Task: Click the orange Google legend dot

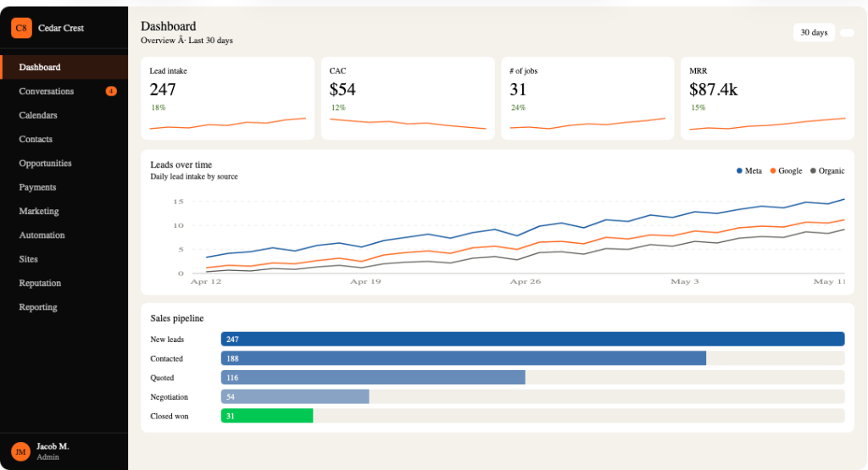Action: coord(773,171)
